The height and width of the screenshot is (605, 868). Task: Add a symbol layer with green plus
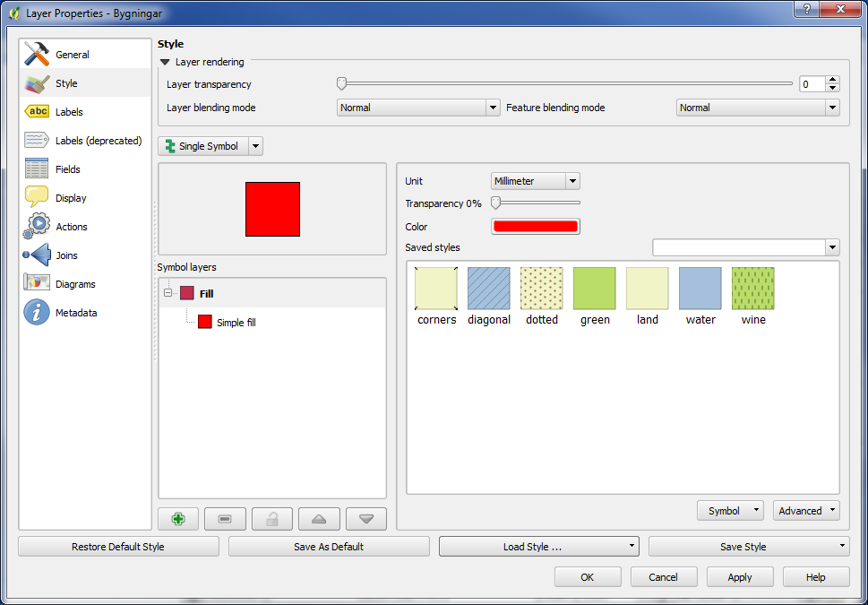[x=177, y=519]
